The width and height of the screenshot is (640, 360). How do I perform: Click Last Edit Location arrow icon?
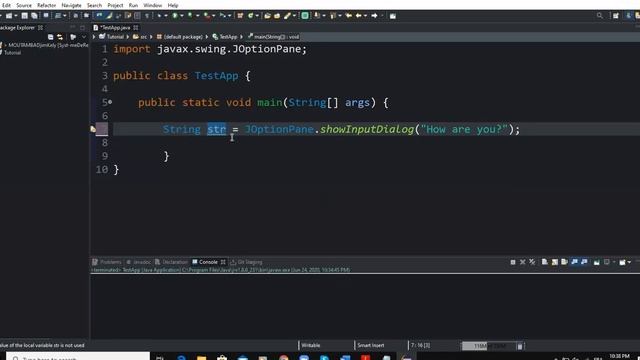click(x=349, y=16)
